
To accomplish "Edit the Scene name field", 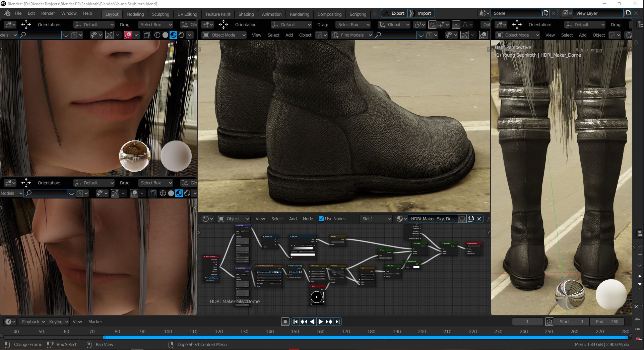I will pos(516,13).
